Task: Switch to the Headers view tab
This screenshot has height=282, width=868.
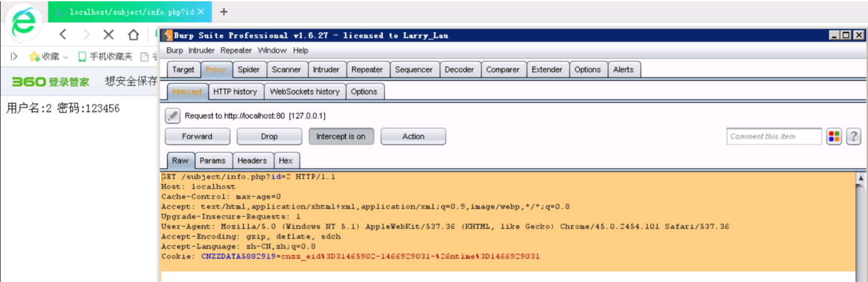Action: tap(252, 160)
